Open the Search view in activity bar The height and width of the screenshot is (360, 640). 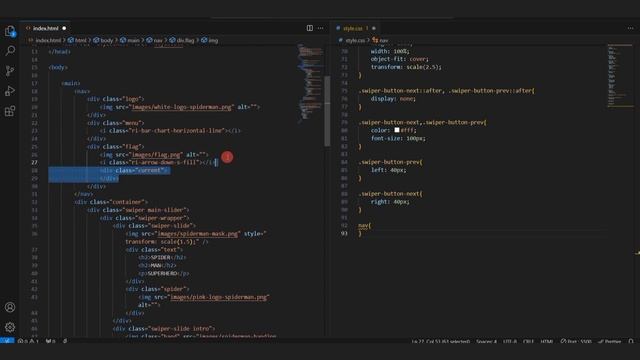[x=10, y=51]
